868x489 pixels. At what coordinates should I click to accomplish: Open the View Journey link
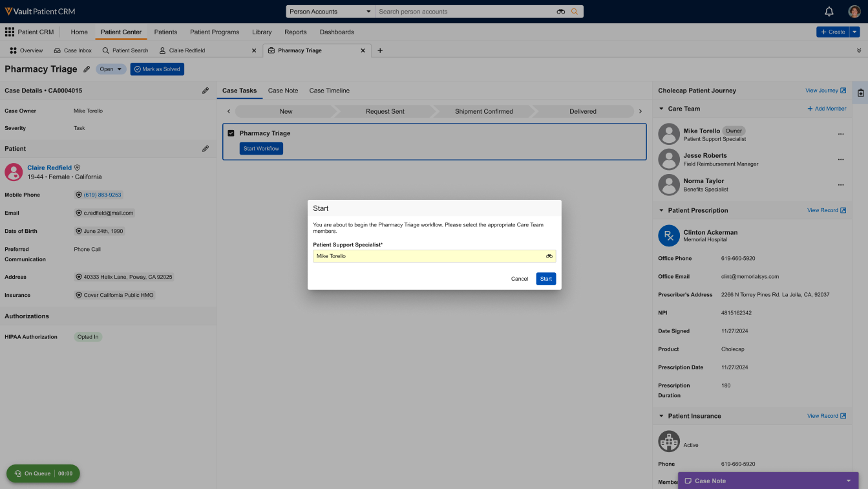[825, 91]
